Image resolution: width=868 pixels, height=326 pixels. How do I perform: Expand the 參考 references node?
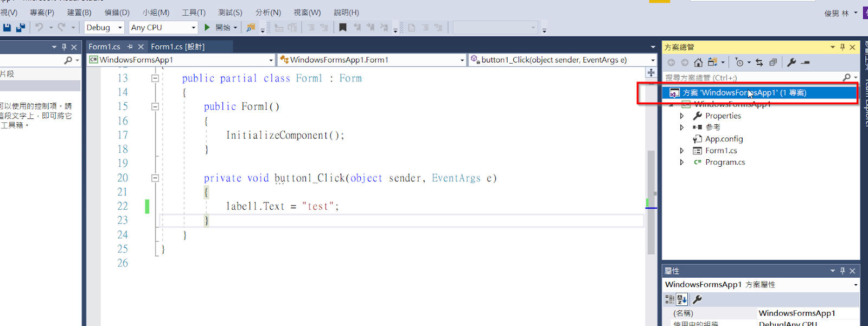coord(682,127)
